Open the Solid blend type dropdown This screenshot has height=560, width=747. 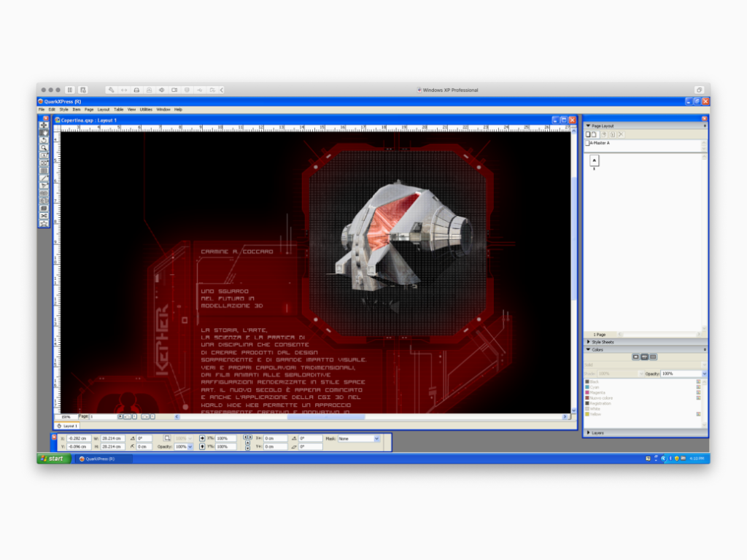click(x=704, y=365)
